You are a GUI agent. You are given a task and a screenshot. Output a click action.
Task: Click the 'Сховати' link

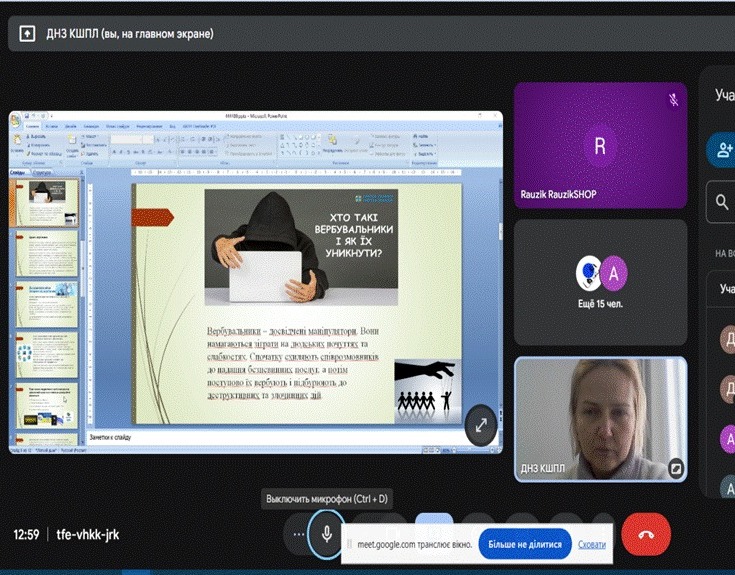(x=592, y=545)
